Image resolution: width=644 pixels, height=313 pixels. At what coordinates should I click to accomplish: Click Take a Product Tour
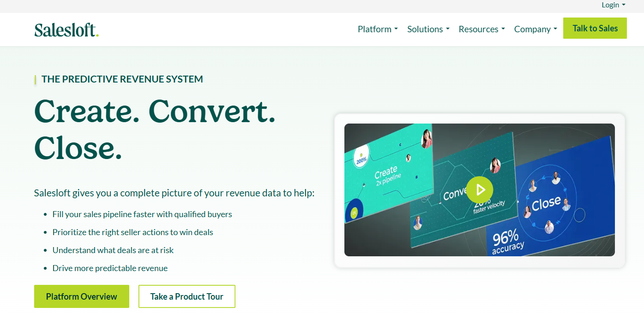pyautogui.click(x=187, y=296)
